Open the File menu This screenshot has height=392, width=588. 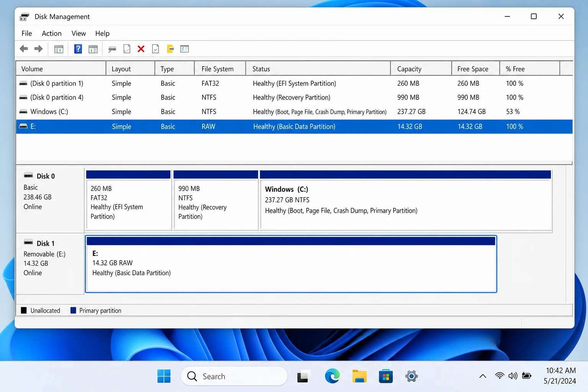(27, 33)
